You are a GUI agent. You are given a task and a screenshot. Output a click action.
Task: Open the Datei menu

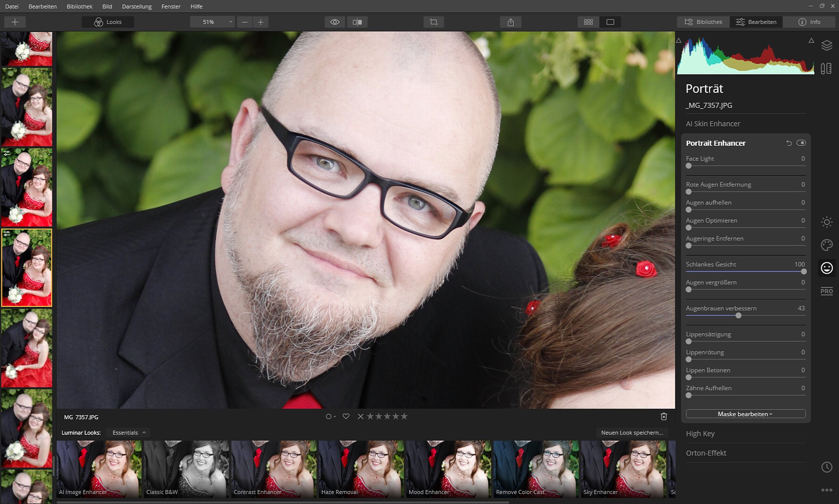click(x=12, y=6)
